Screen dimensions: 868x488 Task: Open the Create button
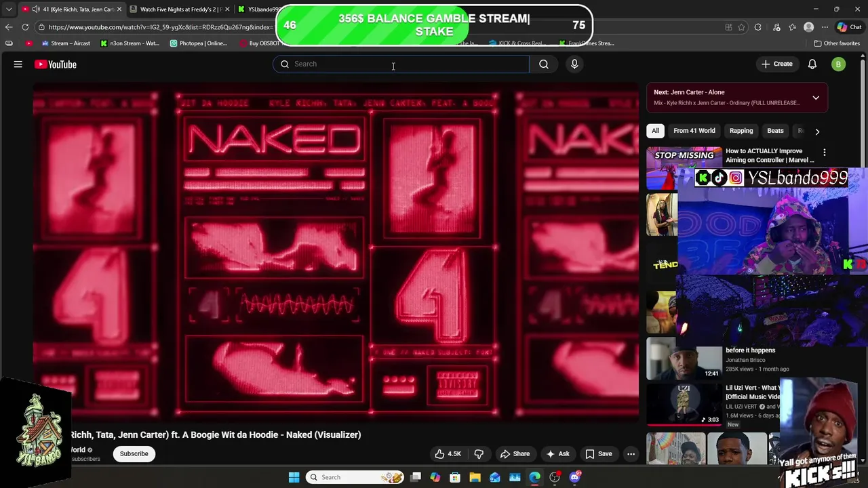coord(777,64)
